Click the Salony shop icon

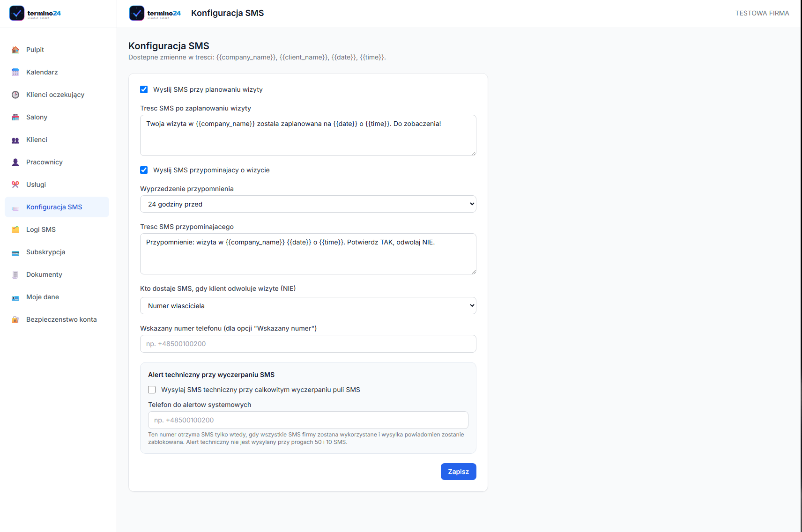click(15, 117)
